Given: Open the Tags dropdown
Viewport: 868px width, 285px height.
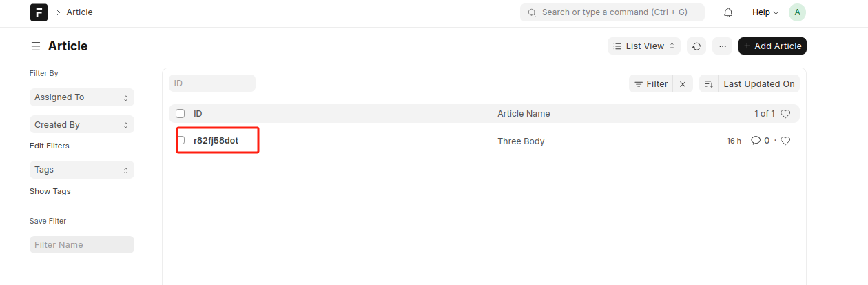Looking at the screenshot, I should pyautogui.click(x=82, y=170).
